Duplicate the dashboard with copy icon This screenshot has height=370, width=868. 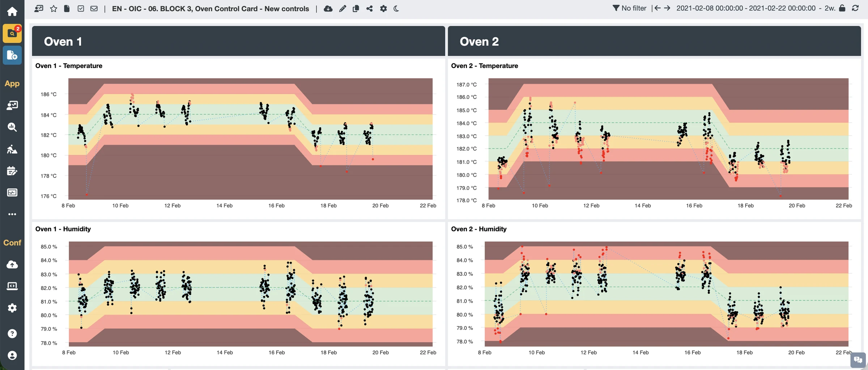coord(356,8)
